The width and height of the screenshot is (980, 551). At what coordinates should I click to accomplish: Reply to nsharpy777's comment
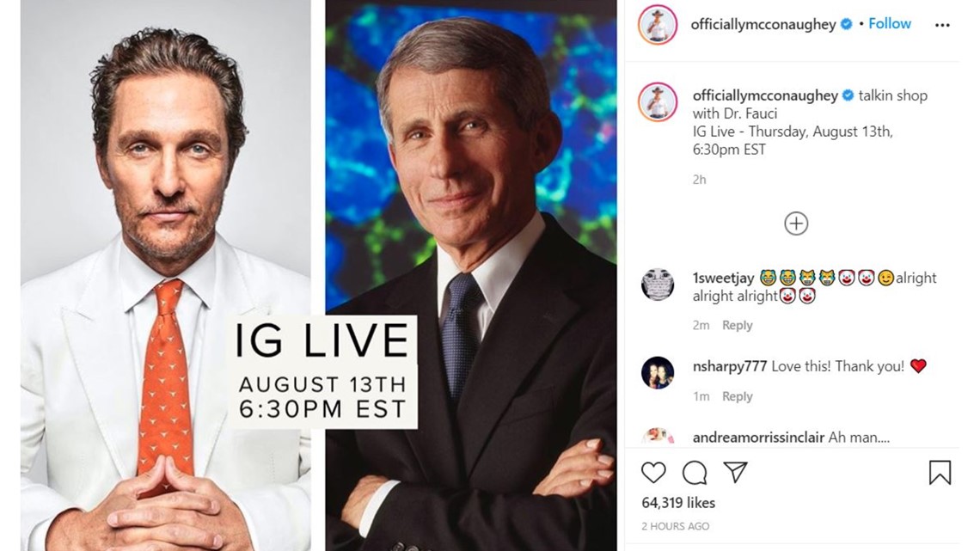[737, 396]
